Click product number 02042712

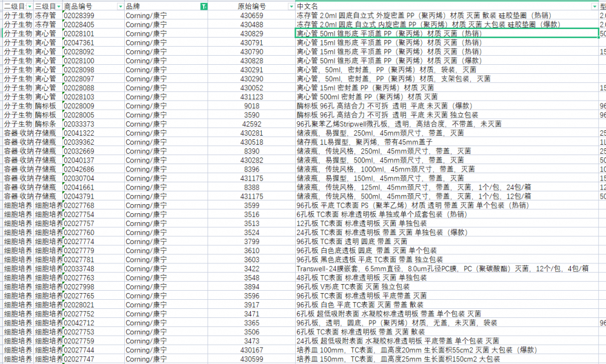93,323
